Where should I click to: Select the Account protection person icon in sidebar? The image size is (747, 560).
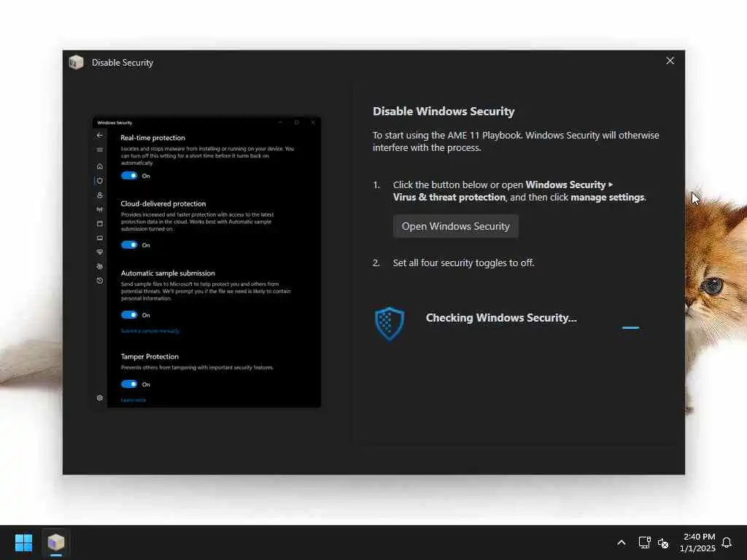pos(99,195)
